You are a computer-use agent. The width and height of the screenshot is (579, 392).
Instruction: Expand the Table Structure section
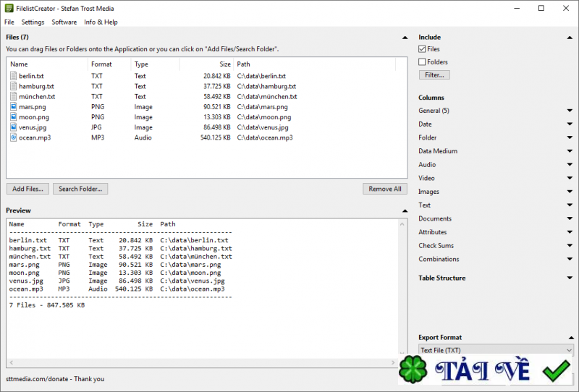[570, 278]
